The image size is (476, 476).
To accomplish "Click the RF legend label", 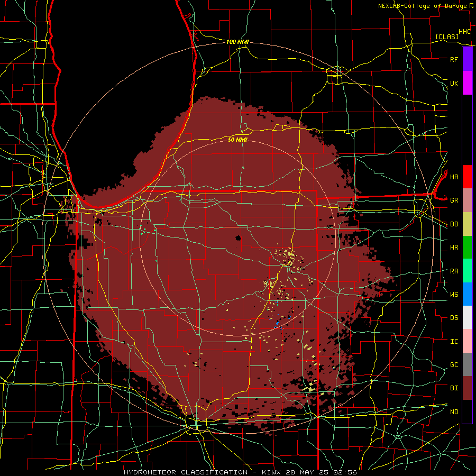I will pyautogui.click(x=454, y=59).
